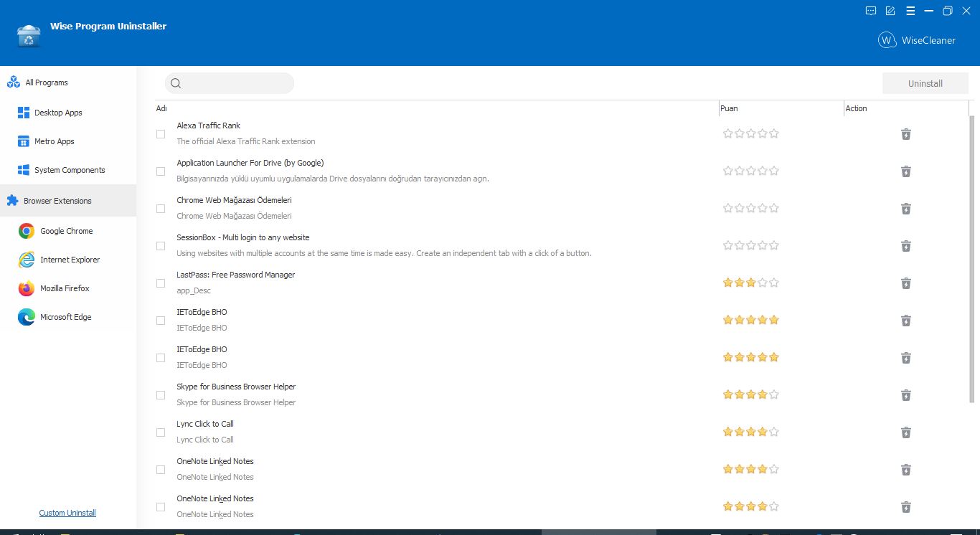Check the box for Application Launcher For Drive
The height and width of the screenshot is (535, 980).
tap(161, 171)
